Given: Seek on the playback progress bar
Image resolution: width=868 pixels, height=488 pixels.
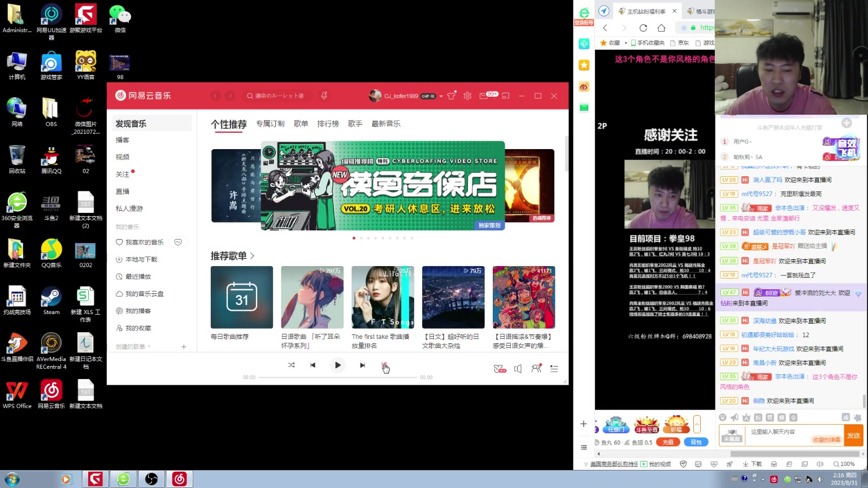Looking at the screenshot, I should tap(337, 377).
